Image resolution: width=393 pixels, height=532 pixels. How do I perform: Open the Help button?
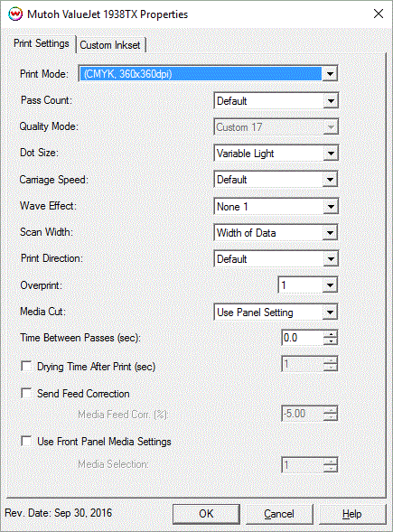tap(352, 514)
